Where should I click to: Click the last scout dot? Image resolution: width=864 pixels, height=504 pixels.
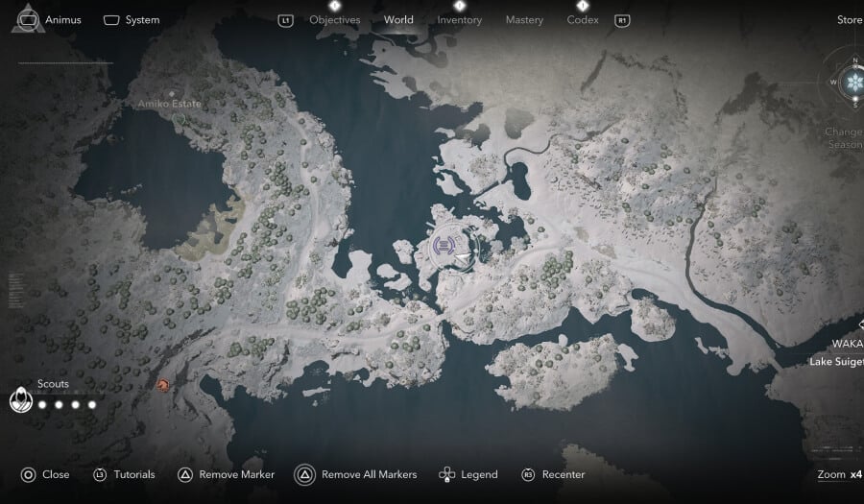point(92,405)
